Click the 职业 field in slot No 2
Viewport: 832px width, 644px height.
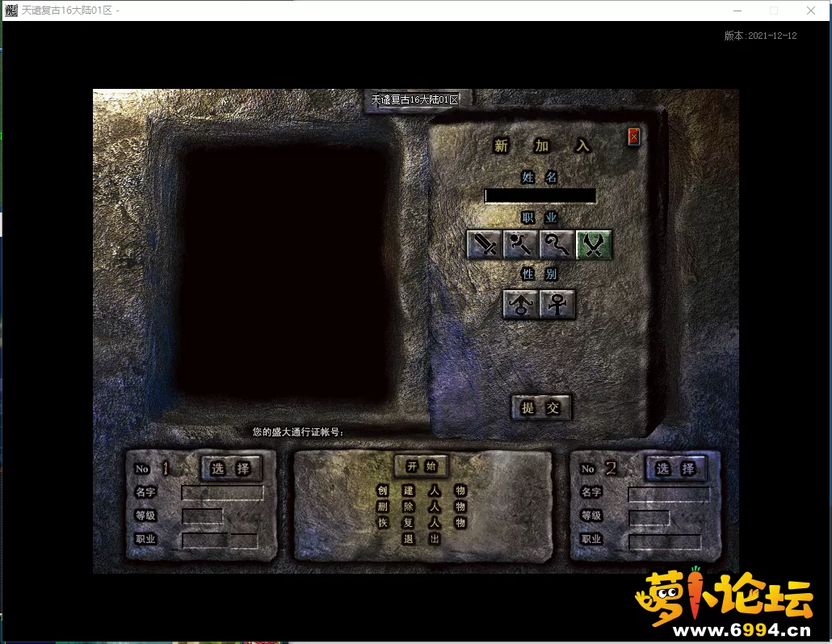coord(665,542)
